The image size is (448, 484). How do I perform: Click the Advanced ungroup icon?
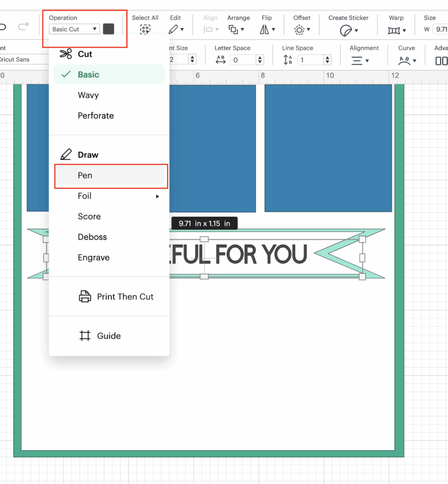click(x=441, y=61)
